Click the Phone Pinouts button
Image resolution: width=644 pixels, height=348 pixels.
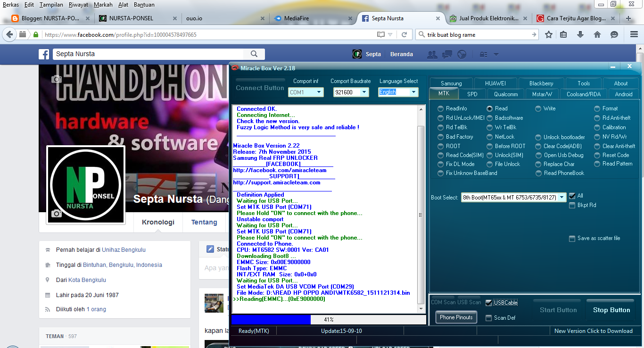[x=456, y=317]
